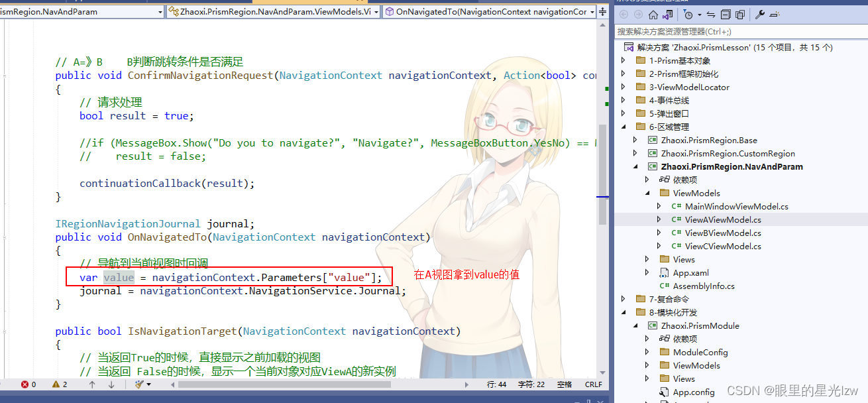Click the yellow warning count icon

coord(56,384)
